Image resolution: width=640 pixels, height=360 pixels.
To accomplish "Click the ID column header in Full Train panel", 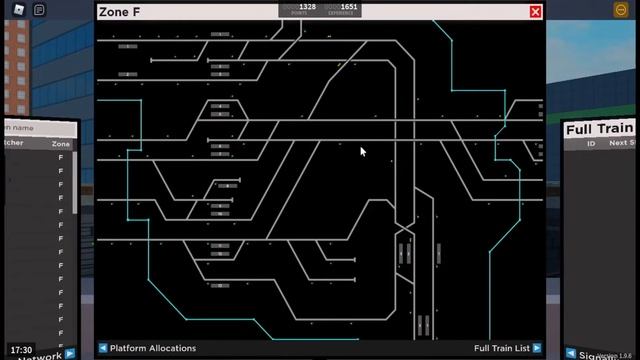I will click(x=591, y=143).
